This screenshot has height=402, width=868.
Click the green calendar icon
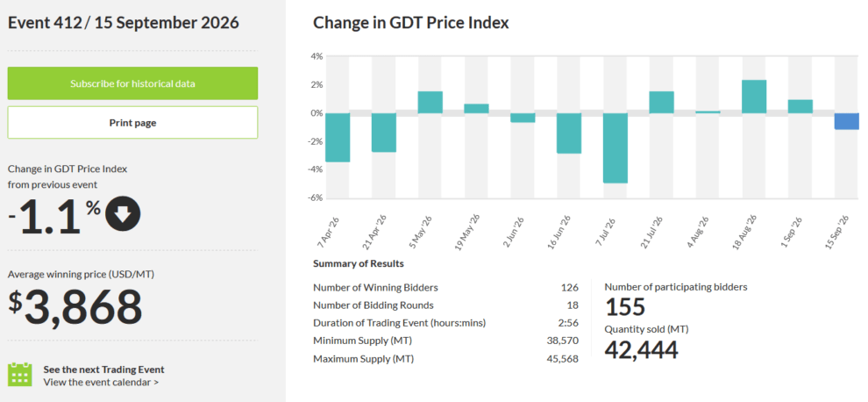[x=20, y=374]
